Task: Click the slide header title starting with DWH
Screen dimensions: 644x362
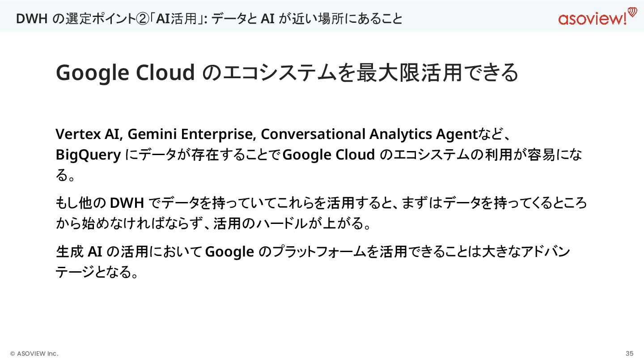Action: [x=209, y=19]
